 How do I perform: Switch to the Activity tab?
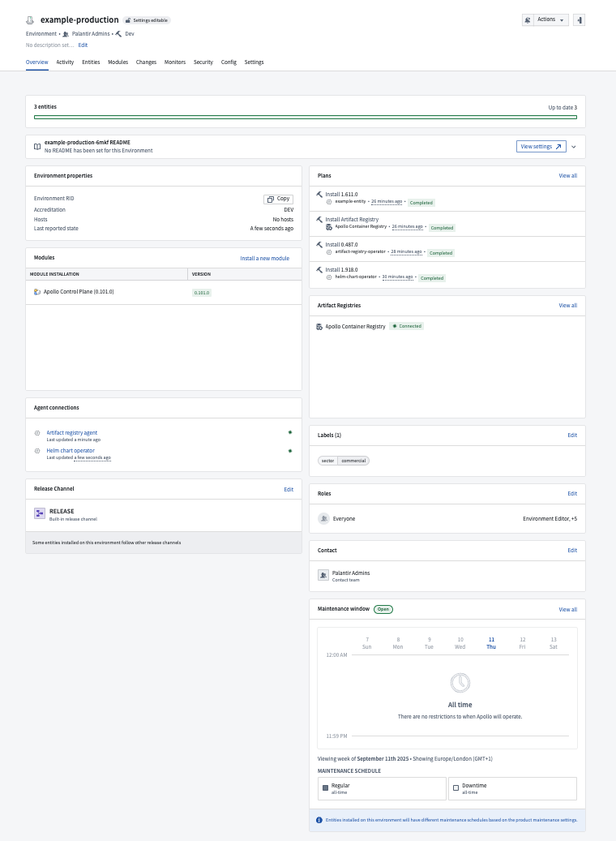[65, 62]
